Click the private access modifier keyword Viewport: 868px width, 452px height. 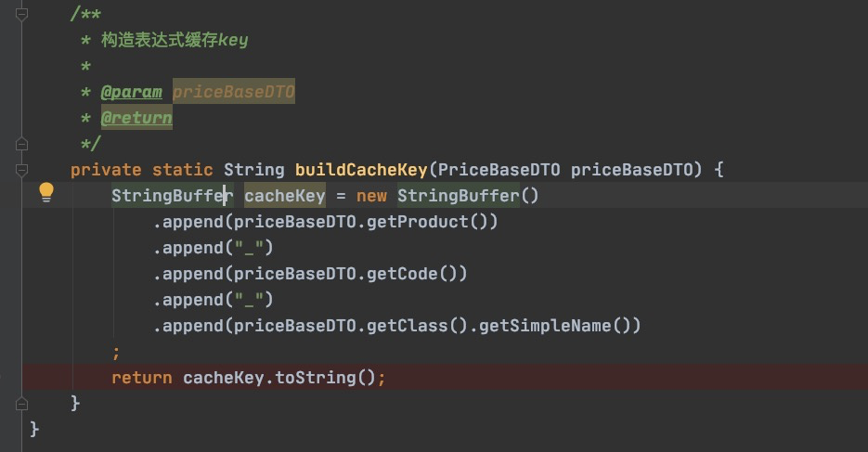click(x=106, y=170)
